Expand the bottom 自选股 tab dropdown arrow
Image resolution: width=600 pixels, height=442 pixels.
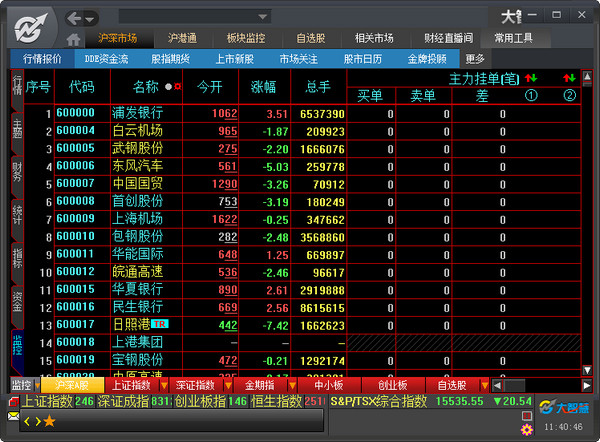pyautogui.click(x=484, y=385)
